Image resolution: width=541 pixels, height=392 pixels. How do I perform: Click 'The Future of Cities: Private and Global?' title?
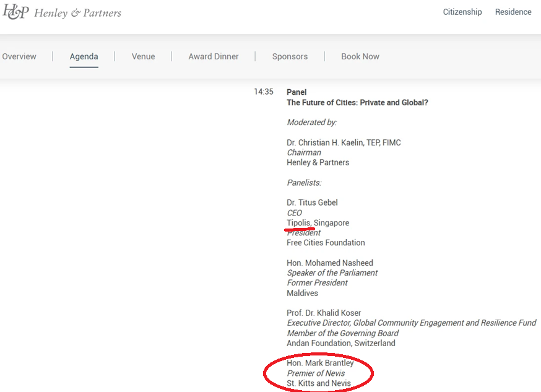[x=357, y=102]
